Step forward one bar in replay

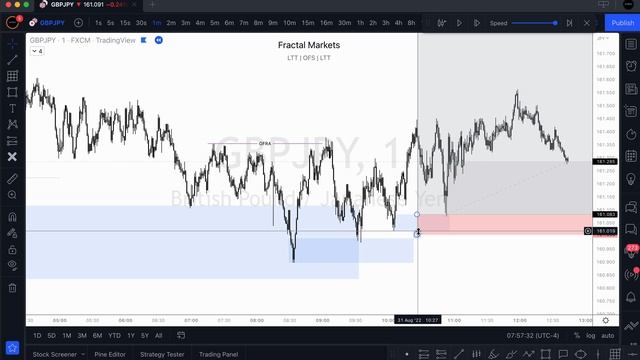click(x=476, y=23)
